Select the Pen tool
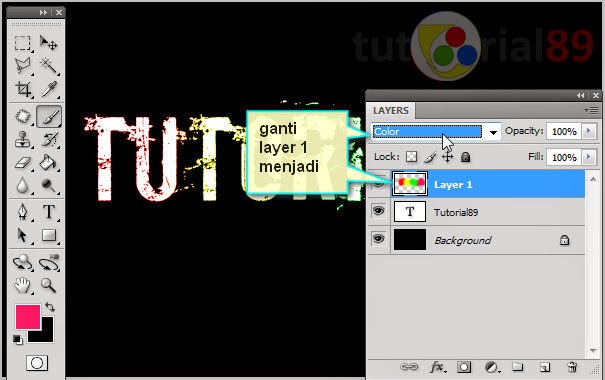Viewport: 605px width, 380px height. pos(22,212)
